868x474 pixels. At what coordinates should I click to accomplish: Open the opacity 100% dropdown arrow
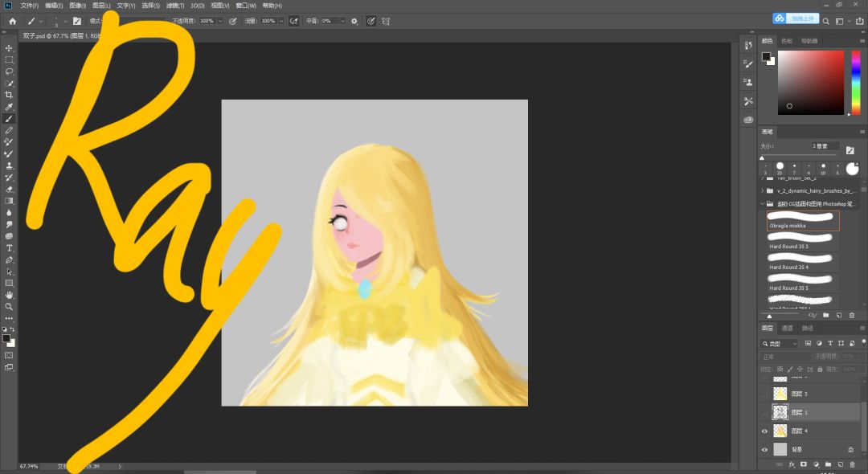tap(220, 21)
